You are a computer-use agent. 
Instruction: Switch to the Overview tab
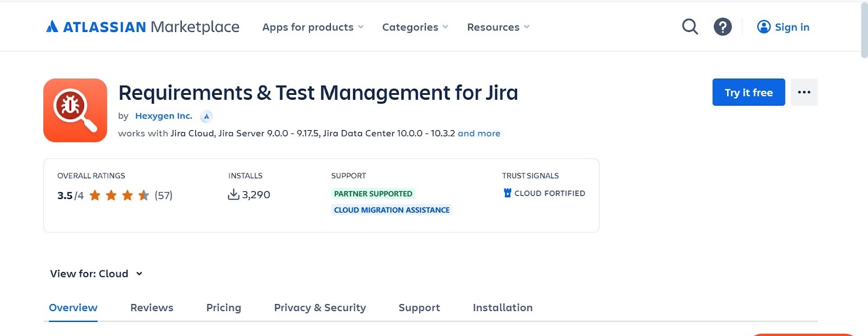[x=73, y=307]
